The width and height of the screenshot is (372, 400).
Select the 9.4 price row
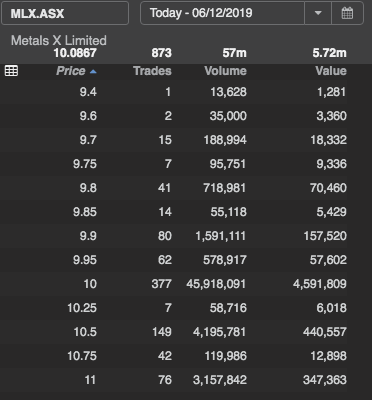click(173, 92)
